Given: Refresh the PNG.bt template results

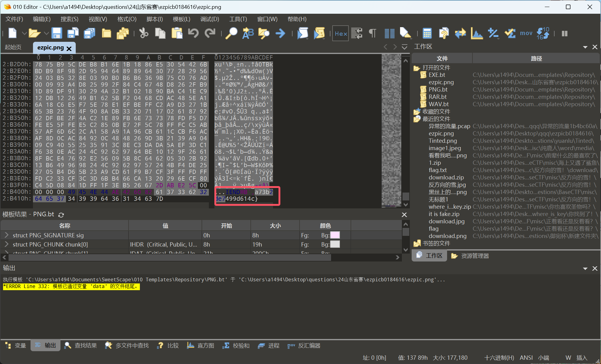Looking at the screenshot, I should (x=61, y=215).
